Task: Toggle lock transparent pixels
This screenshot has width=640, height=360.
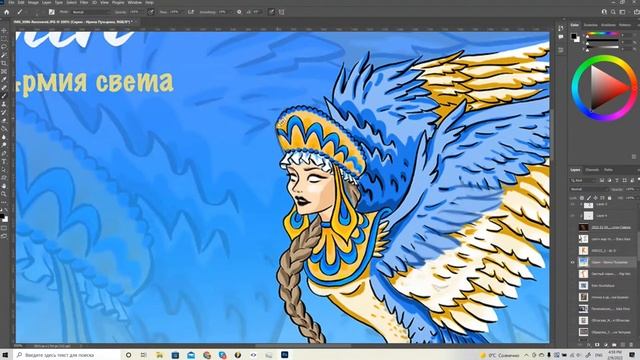Action: click(x=582, y=198)
